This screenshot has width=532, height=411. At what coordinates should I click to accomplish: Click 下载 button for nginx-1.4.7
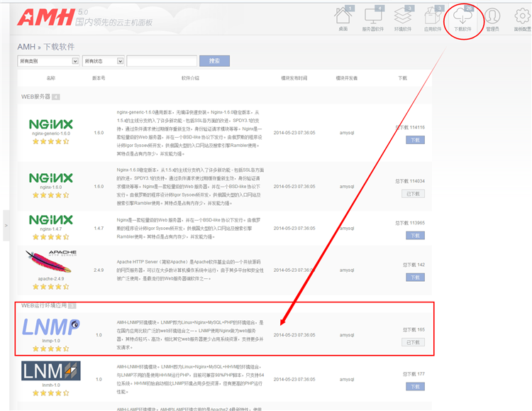414,235
